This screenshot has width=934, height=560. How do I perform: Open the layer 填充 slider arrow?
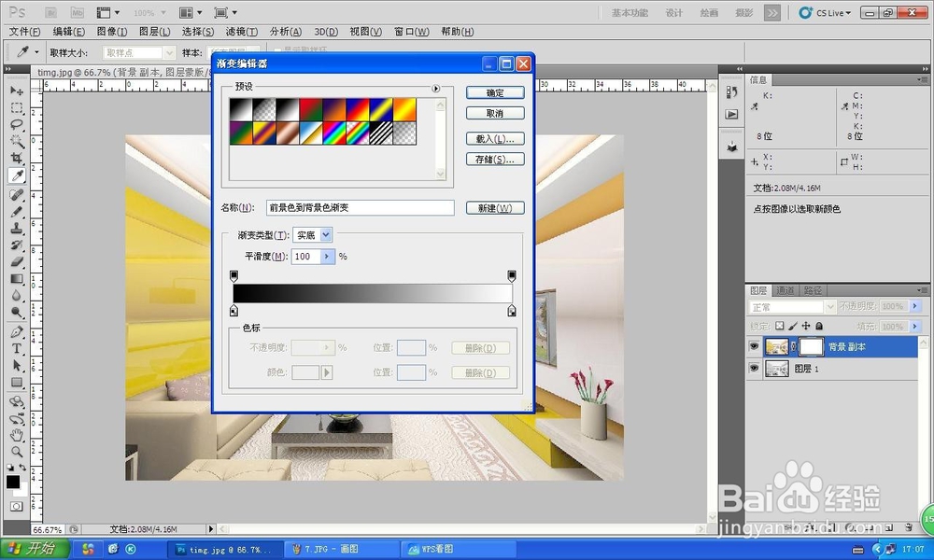pos(915,327)
